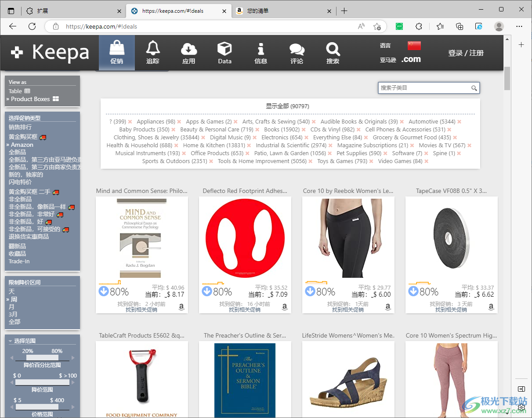Viewport: 532px width, 418px height.
Task: Select the 销售排行 deal type
Action: coord(20,127)
